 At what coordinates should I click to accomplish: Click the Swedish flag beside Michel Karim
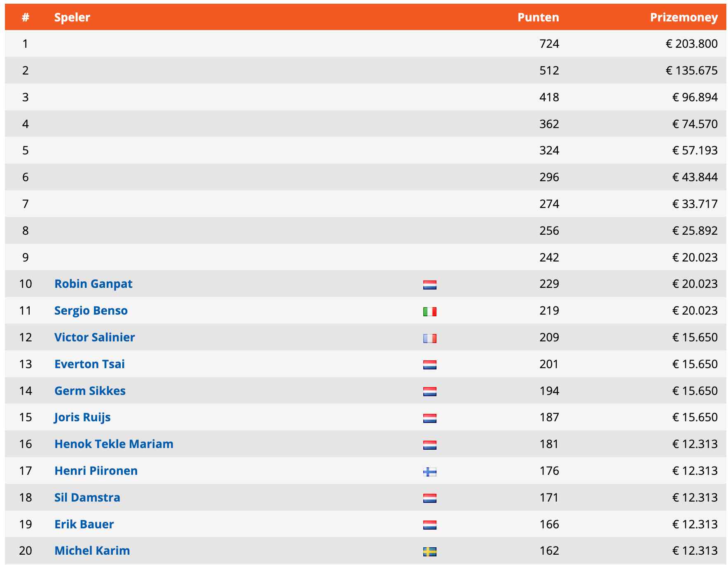click(x=429, y=551)
